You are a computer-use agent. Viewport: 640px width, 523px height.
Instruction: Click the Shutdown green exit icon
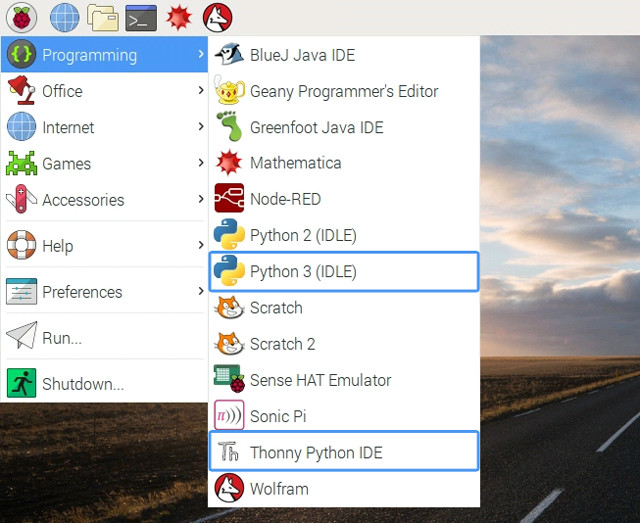tap(21, 383)
